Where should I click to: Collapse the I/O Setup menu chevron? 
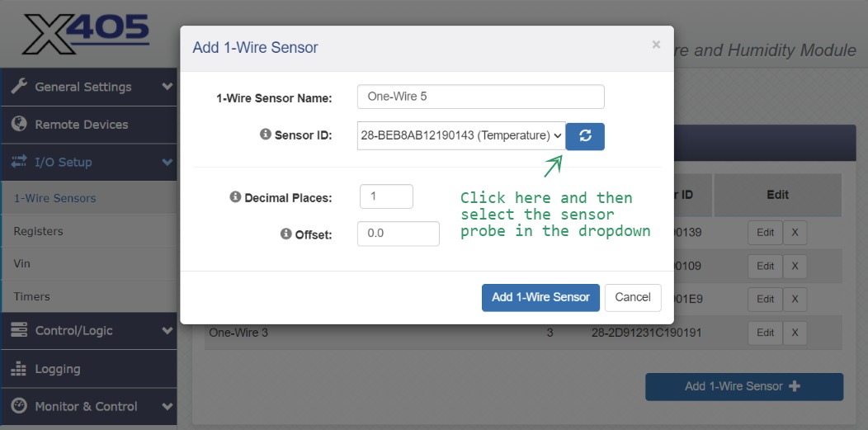click(167, 162)
